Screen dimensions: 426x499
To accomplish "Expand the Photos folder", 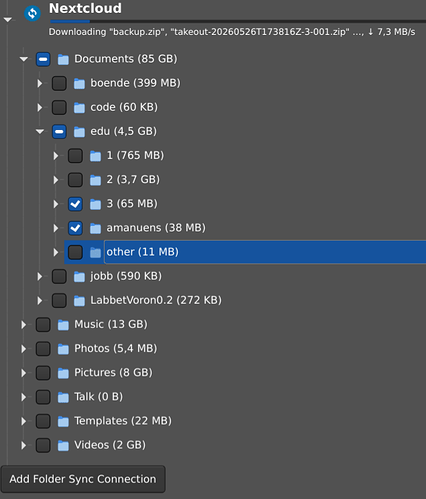I will (x=23, y=349).
